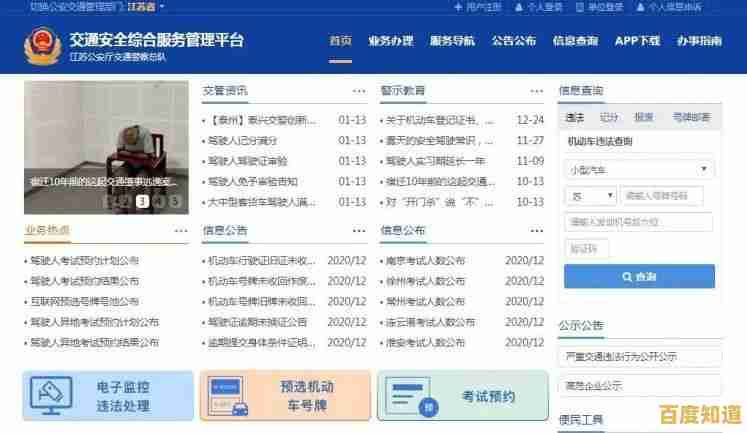Click the 验证码 captcha input field
747x433 pixels.
589,247
